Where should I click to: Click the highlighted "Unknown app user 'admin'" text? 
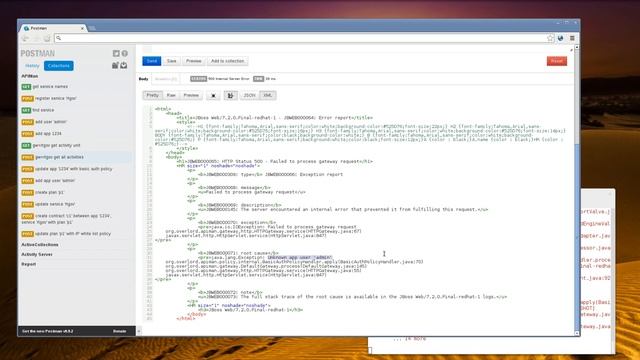coord(300,258)
